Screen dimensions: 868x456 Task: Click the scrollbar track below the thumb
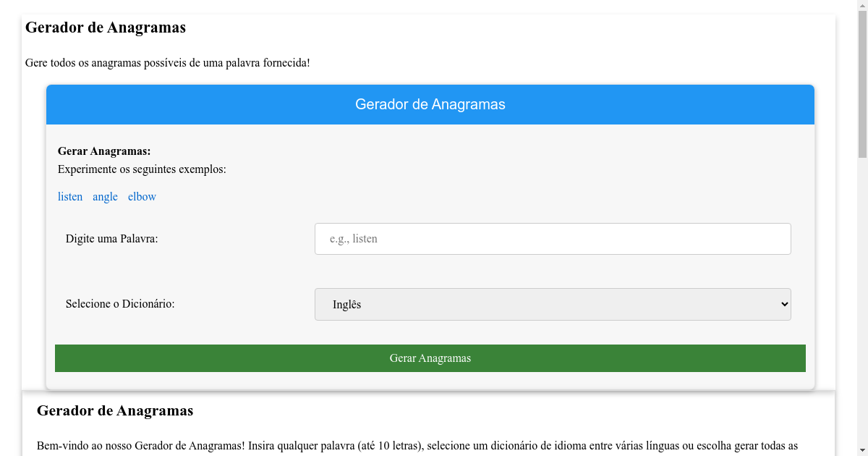click(862, 290)
